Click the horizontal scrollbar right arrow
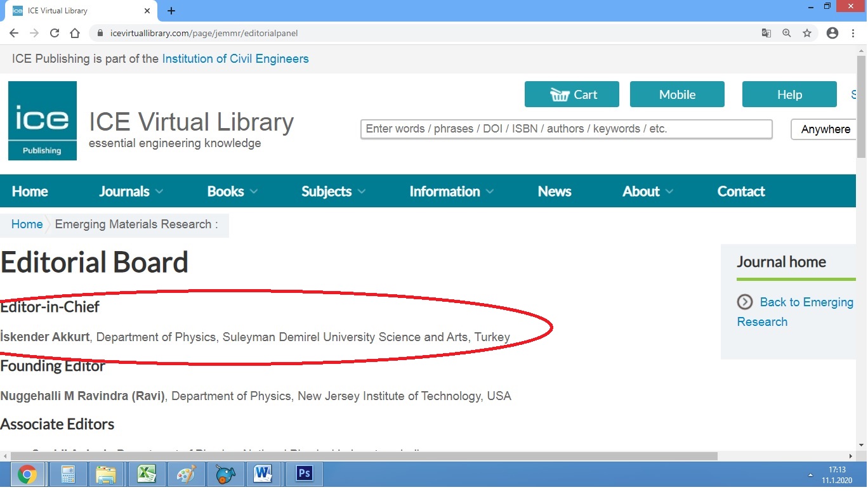The width and height of the screenshot is (868, 492). tap(851, 456)
